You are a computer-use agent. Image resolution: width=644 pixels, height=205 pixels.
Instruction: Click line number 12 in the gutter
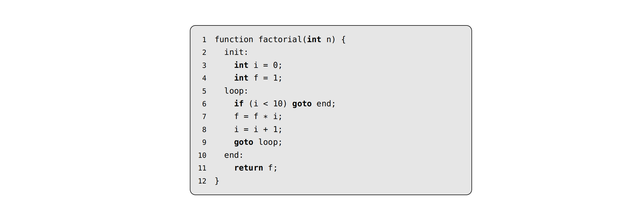click(x=202, y=181)
